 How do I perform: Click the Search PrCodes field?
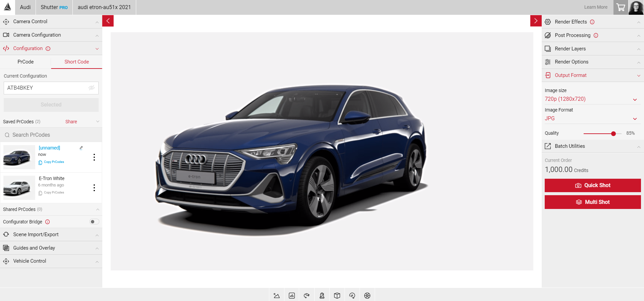click(x=51, y=135)
